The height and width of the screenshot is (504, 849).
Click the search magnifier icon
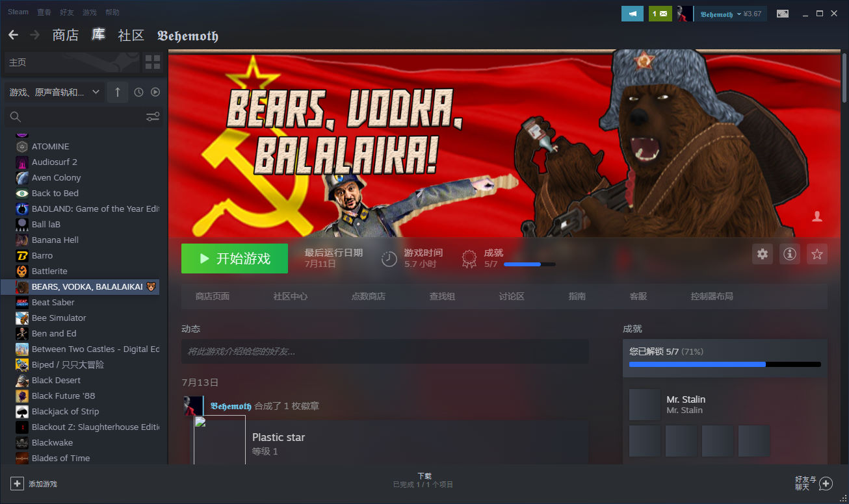tap(16, 117)
